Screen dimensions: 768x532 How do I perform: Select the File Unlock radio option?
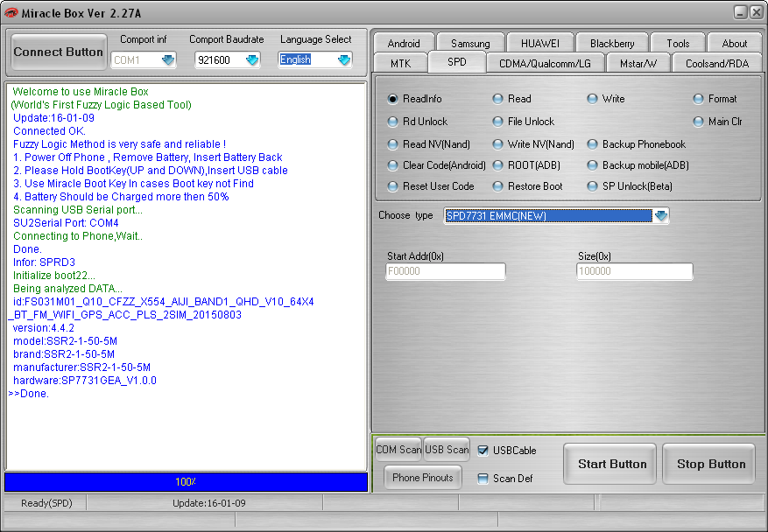523,122
